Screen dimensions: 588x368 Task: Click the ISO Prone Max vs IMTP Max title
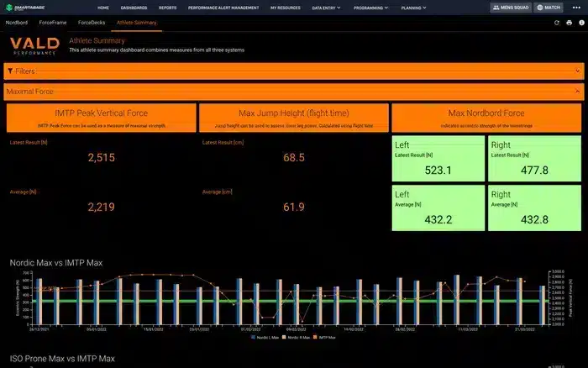coord(62,359)
